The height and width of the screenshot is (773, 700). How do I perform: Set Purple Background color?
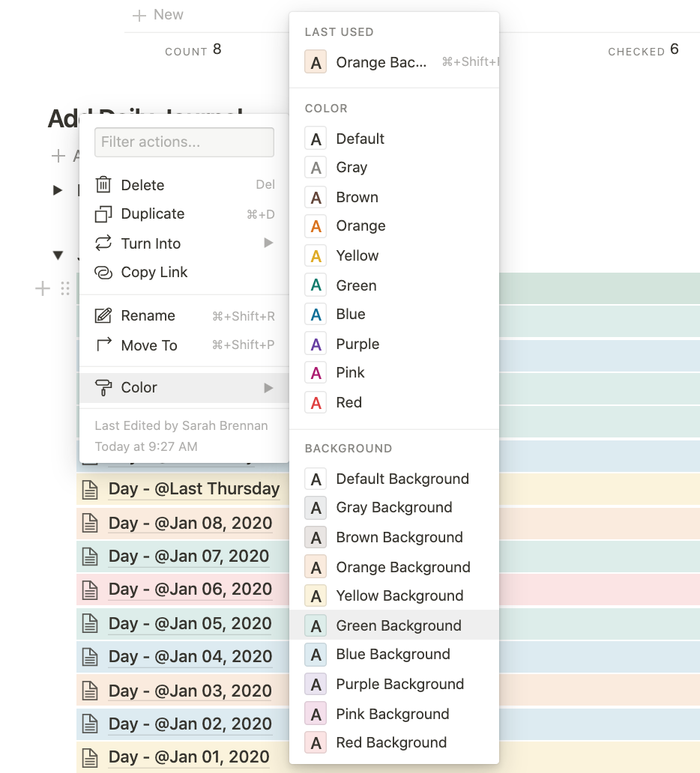tap(394, 684)
